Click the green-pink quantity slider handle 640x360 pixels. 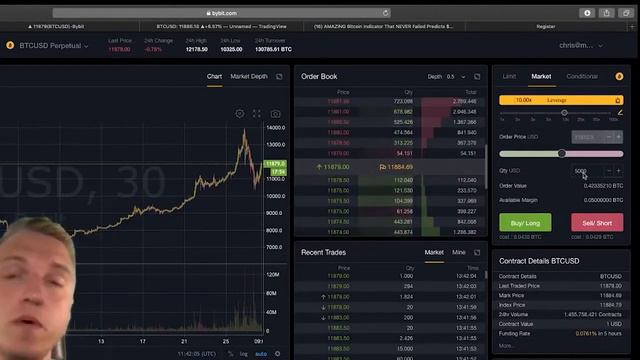562,153
